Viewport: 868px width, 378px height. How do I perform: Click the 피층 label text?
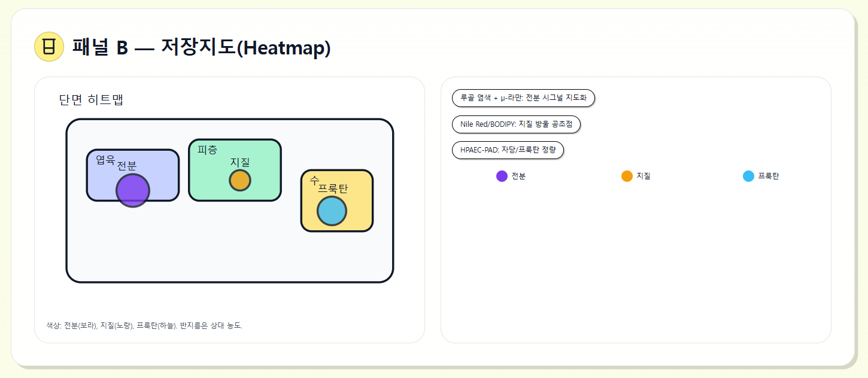pyautogui.click(x=207, y=150)
